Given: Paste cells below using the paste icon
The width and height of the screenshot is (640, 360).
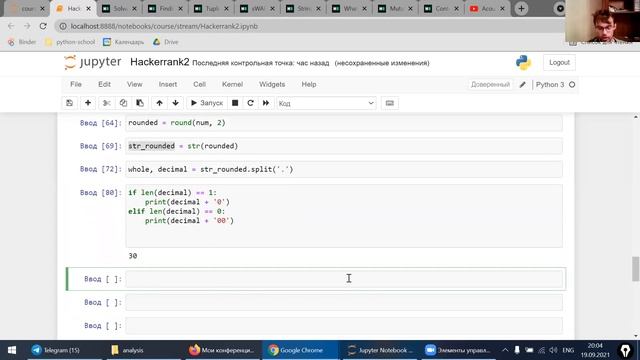Looking at the screenshot, I should tap(140, 103).
